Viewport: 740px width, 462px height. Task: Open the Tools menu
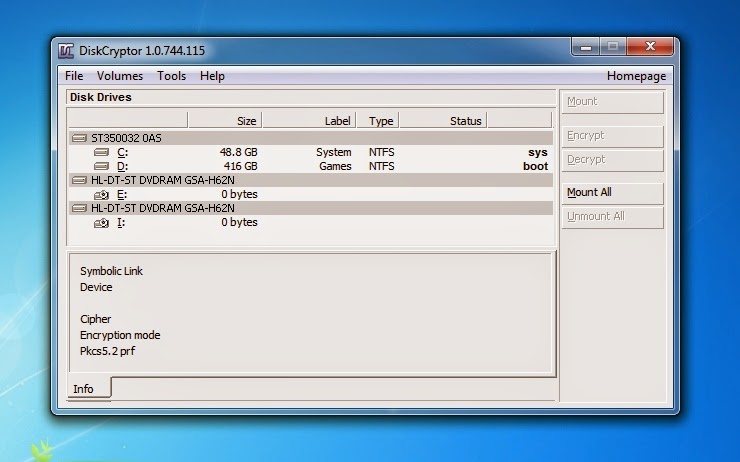pos(171,76)
